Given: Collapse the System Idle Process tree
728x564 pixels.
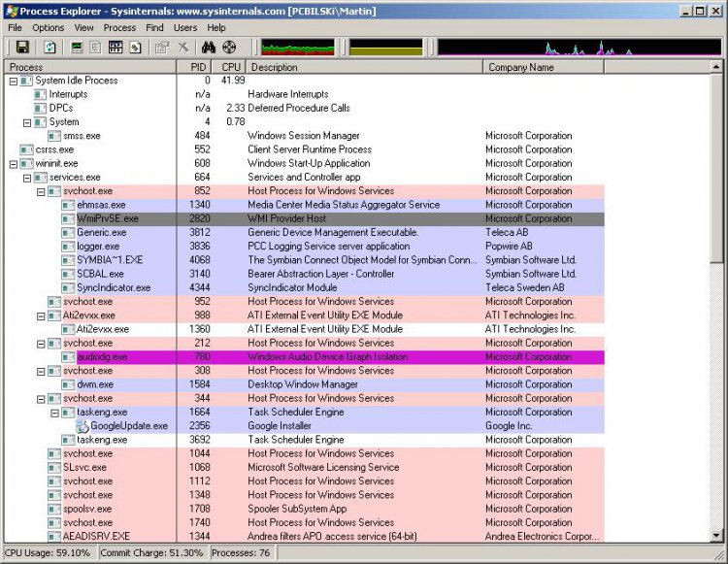Looking at the screenshot, I should coord(14,82).
